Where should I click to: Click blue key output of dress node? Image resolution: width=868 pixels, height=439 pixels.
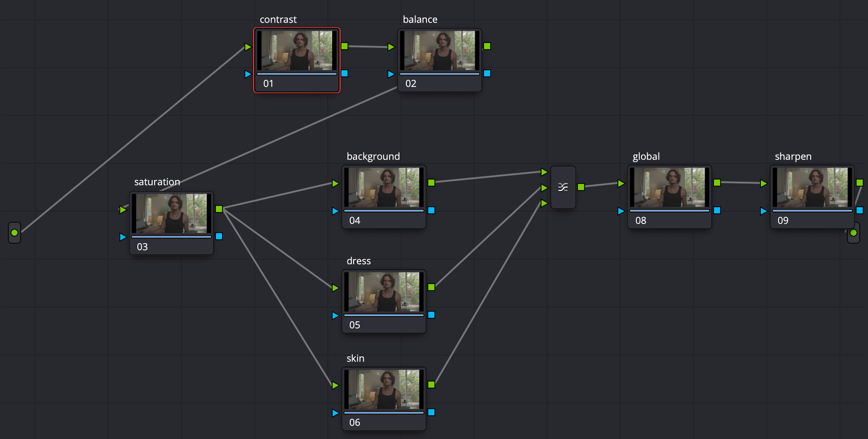click(431, 315)
